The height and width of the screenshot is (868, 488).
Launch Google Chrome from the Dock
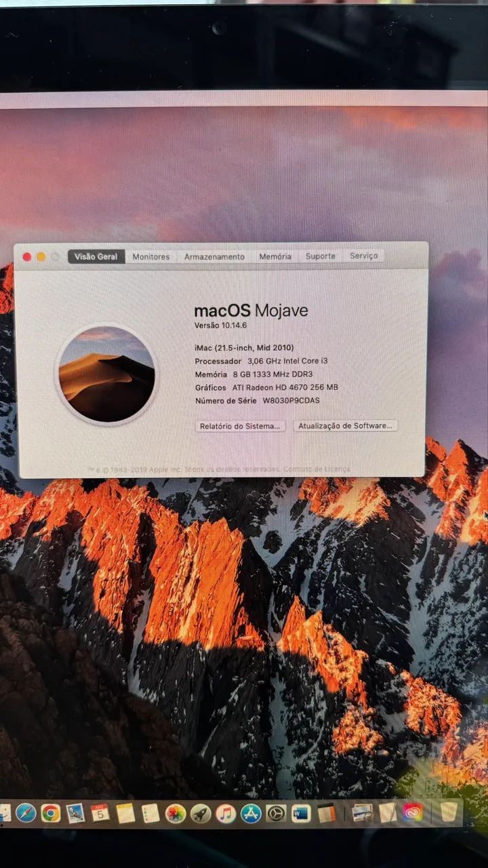(x=51, y=812)
